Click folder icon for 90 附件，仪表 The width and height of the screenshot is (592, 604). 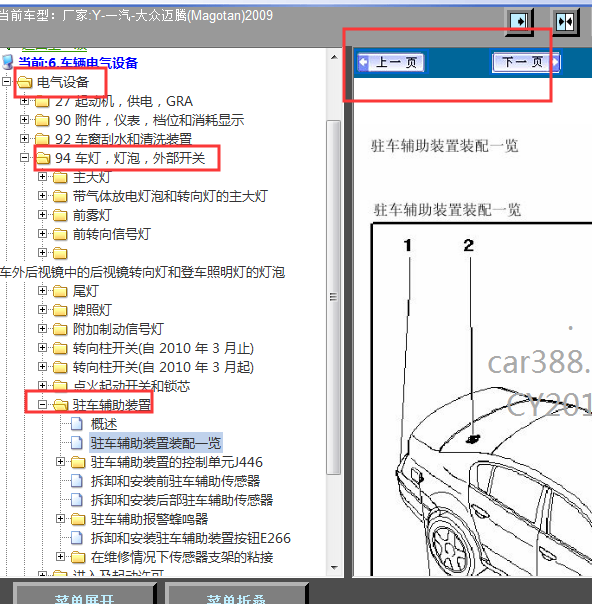pyautogui.click(x=42, y=120)
